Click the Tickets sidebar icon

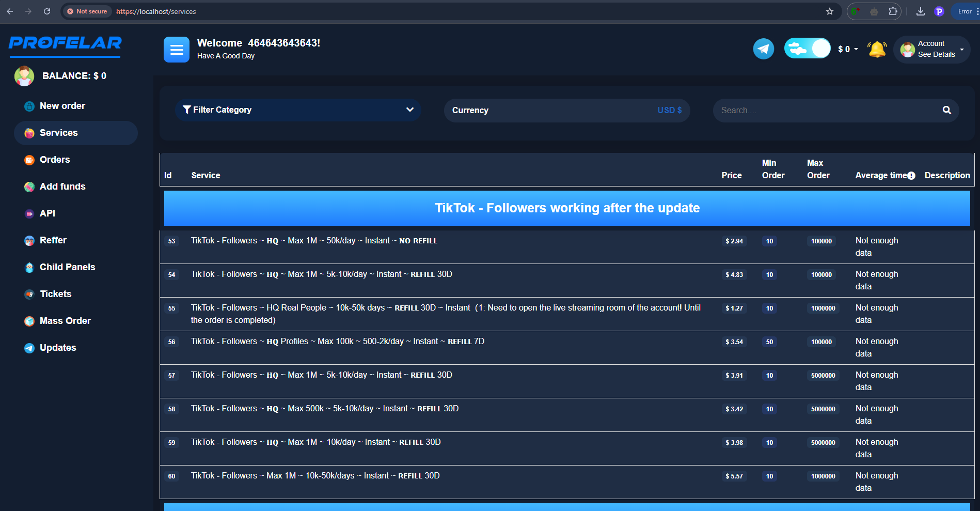click(29, 295)
